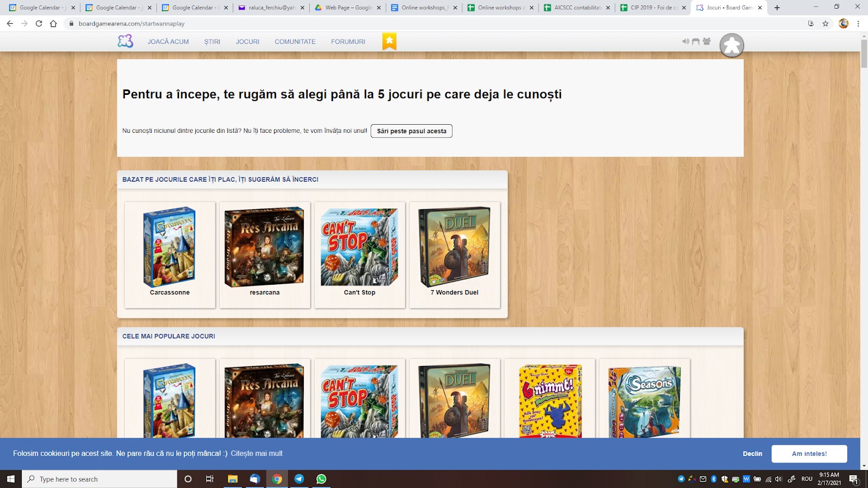Viewport: 868px width, 488px height.
Task: Select Res Arcana in popular games list
Action: [x=265, y=399]
